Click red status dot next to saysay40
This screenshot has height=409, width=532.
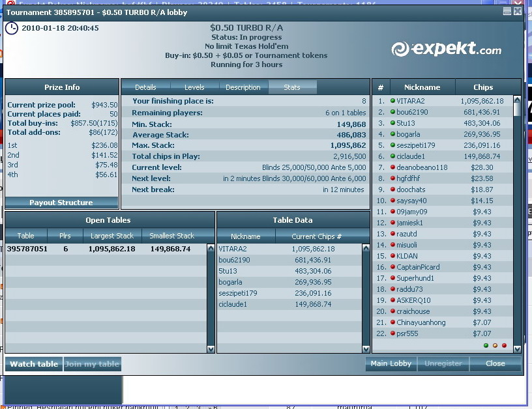click(x=392, y=200)
